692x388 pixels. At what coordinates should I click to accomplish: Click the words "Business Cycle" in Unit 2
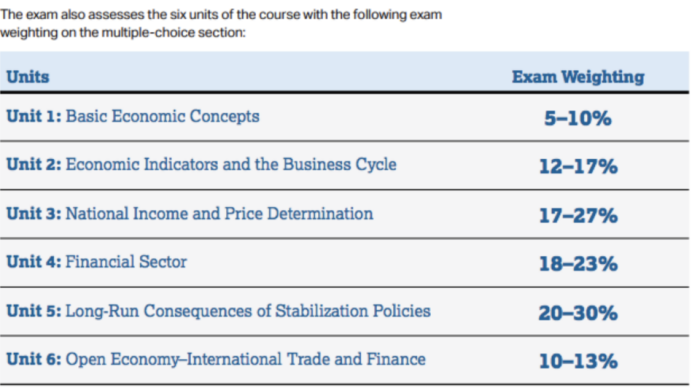(339, 165)
